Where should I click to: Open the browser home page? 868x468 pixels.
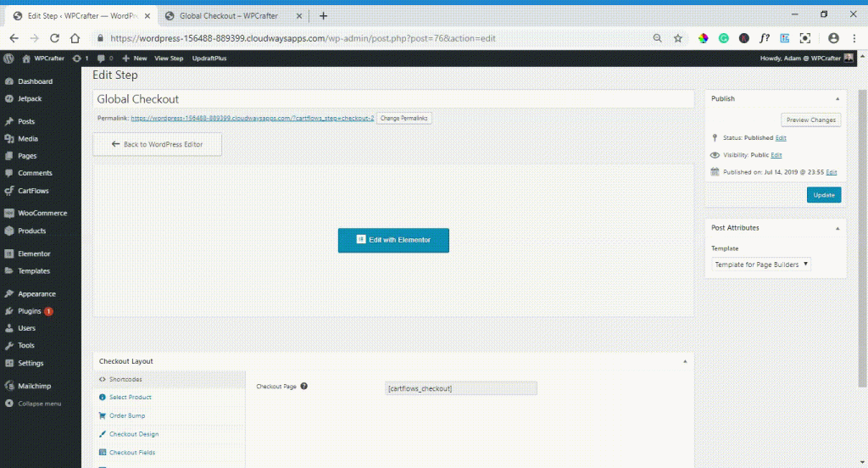click(75, 38)
